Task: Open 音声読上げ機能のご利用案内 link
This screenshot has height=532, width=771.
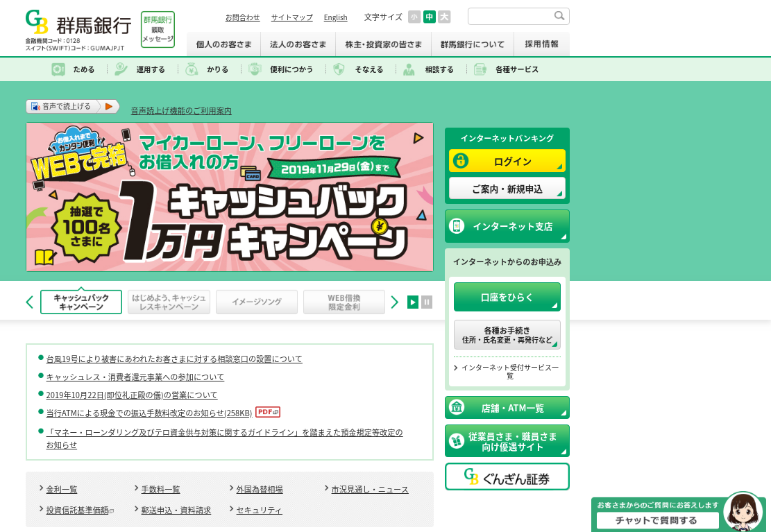Action: [x=181, y=110]
